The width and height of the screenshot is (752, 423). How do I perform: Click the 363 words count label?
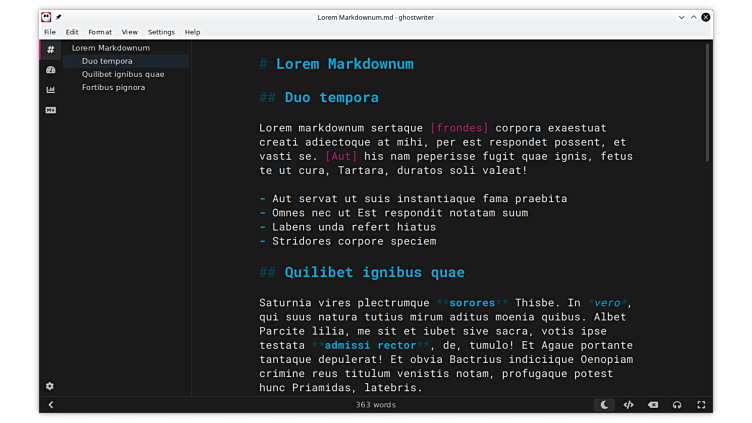pyautogui.click(x=376, y=405)
